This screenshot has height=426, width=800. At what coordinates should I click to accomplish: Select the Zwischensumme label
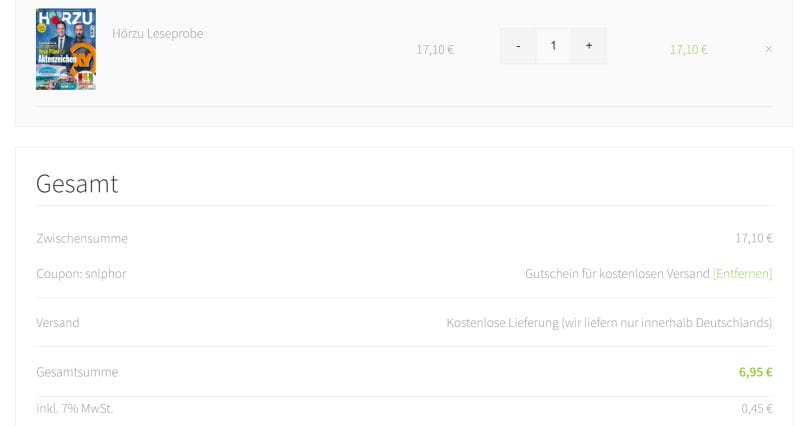point(82,238)
